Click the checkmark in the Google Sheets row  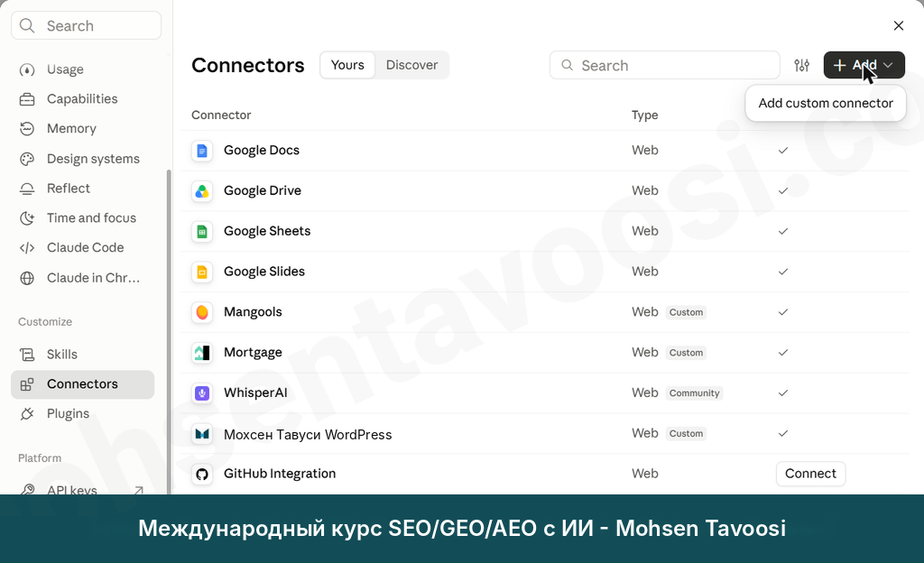(x=783, y=232)
